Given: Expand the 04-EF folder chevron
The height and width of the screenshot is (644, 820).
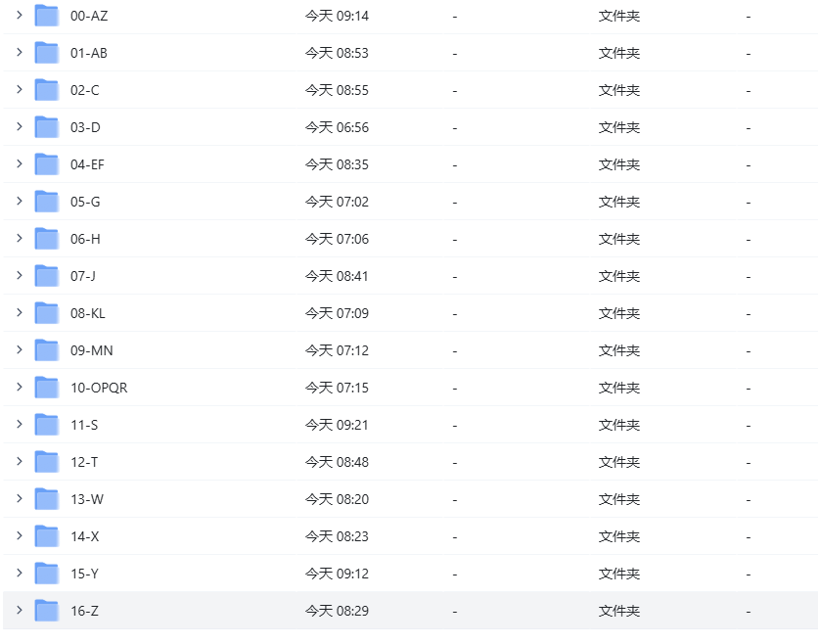Looking at the screenshot, I should 19,163.
